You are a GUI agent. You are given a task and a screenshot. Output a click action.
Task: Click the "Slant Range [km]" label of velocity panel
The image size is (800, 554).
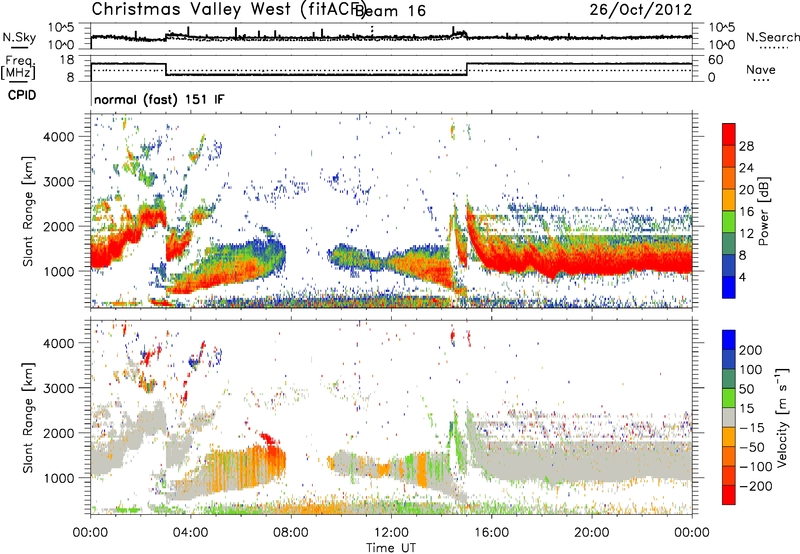28,417
